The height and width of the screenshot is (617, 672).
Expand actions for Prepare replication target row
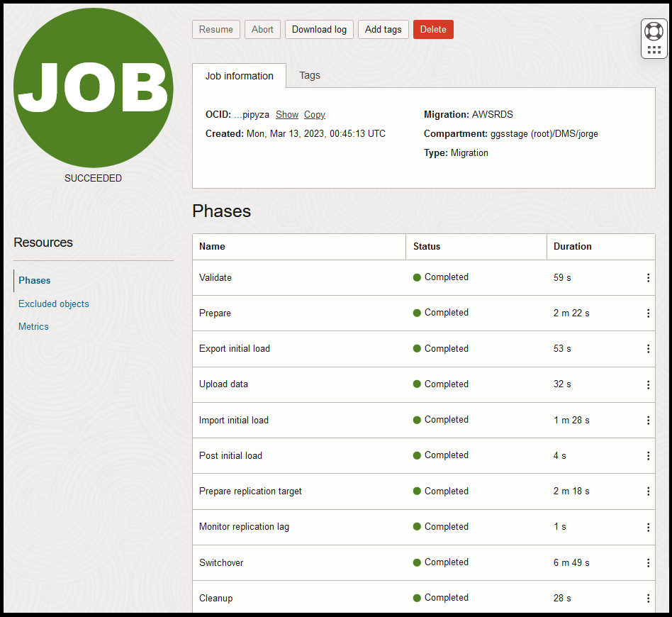pos(648,491)
